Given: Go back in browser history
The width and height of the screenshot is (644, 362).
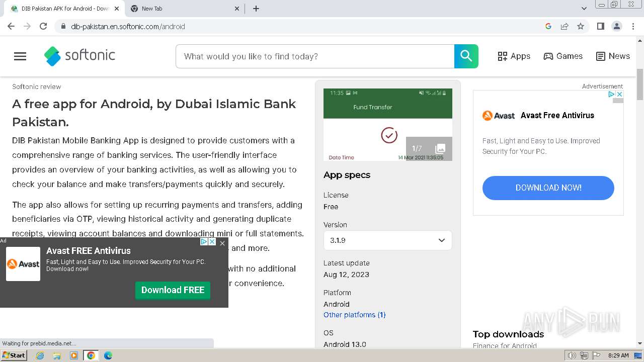Looking at the screenshot, I should tap(11, 26).
